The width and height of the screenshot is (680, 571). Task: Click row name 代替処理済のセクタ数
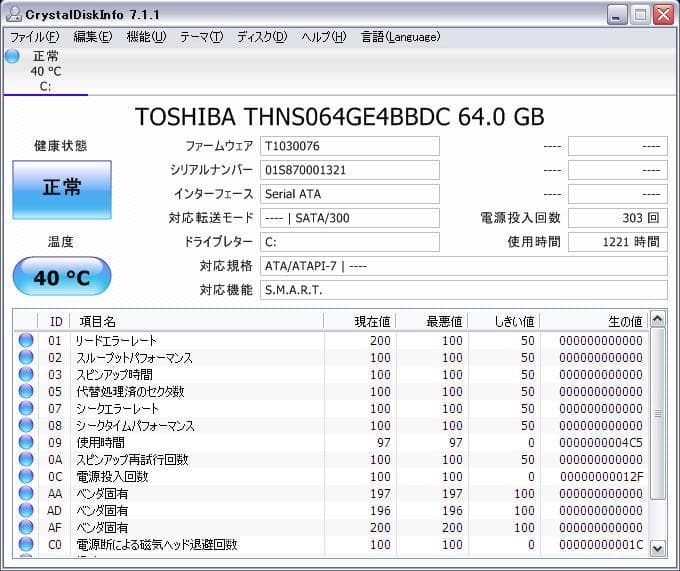pyautogui.click(x=130, y=392)
